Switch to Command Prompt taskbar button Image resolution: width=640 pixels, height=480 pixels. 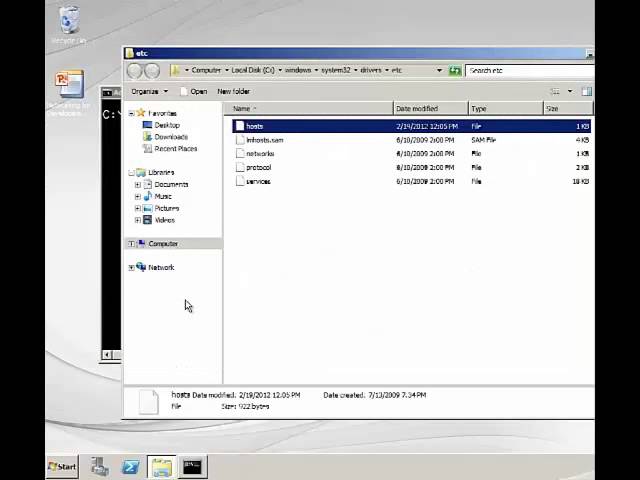(x=192, y=467)
